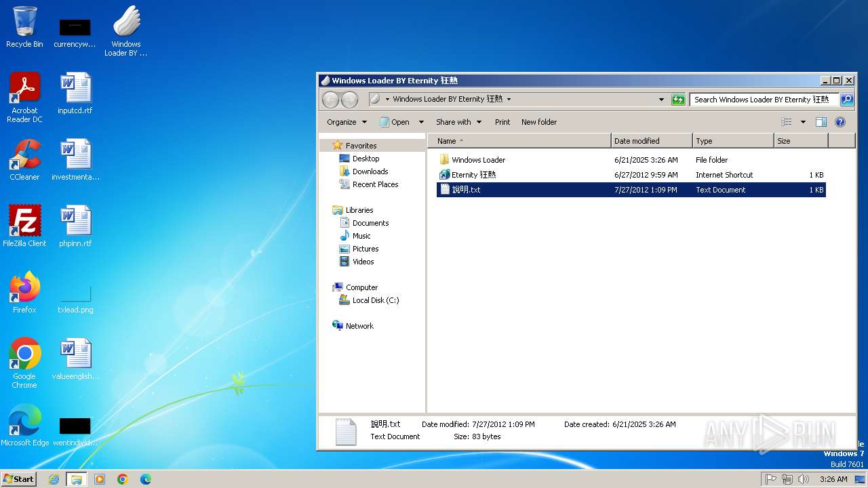Image resolution: width=868 pixels, height=488 pixels.
Task: Click the Explorer Back navigation button
Action: pyautogui.click(x=330, y=100)
